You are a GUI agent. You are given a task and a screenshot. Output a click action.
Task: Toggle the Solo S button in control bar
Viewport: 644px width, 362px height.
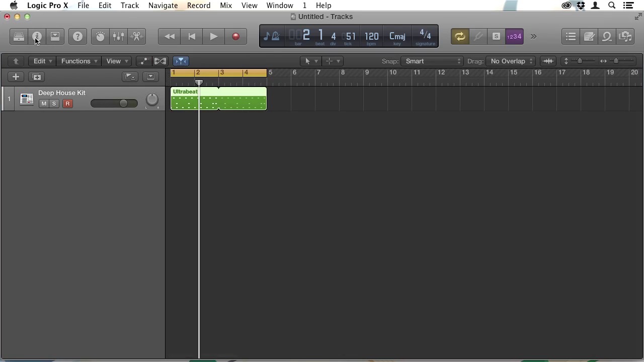[x=496, y=37]
